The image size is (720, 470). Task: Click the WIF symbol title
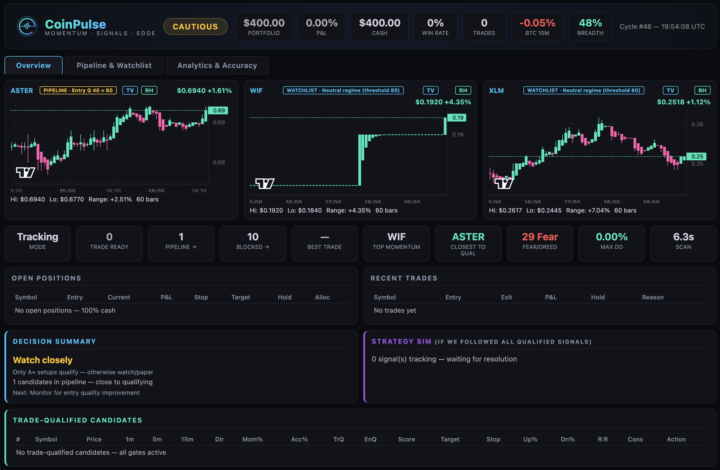tap(256, 90)
